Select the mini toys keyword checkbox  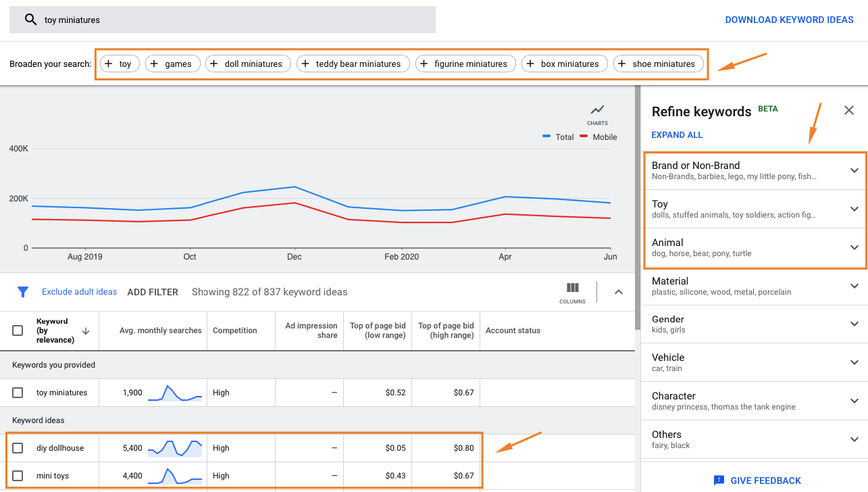point(19,475)
